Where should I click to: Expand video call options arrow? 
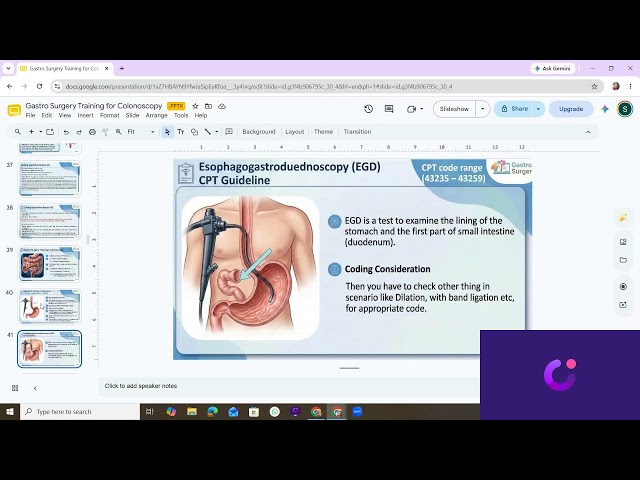[422, 109]
